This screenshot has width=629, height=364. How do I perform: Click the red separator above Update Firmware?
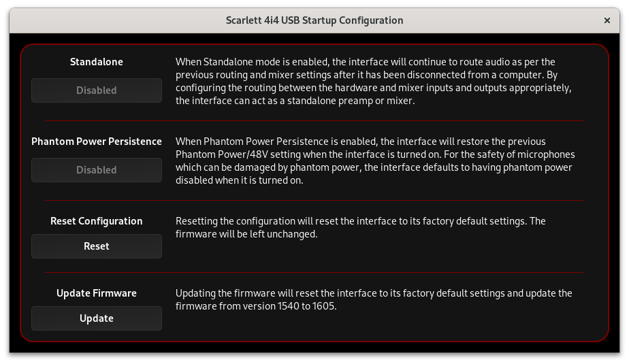point(314,273)
